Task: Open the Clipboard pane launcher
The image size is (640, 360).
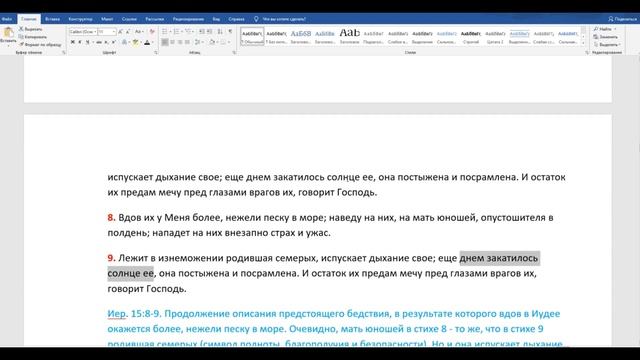Action: coord(64,53)
